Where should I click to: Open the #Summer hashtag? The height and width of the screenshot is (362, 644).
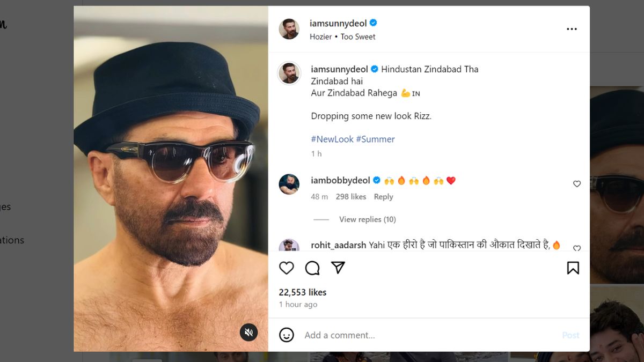pyautogui.click(x=375, y=139)
